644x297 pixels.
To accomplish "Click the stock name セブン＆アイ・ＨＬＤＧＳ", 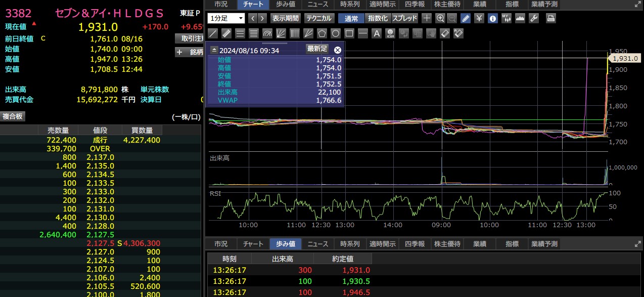I will pyautogui.click(x=109, y=13).
